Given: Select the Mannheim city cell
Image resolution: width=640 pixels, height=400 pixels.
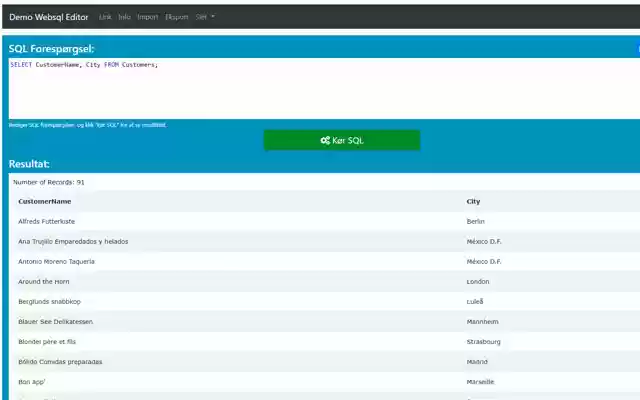Looking at the screenshot, I should (482, 322).
